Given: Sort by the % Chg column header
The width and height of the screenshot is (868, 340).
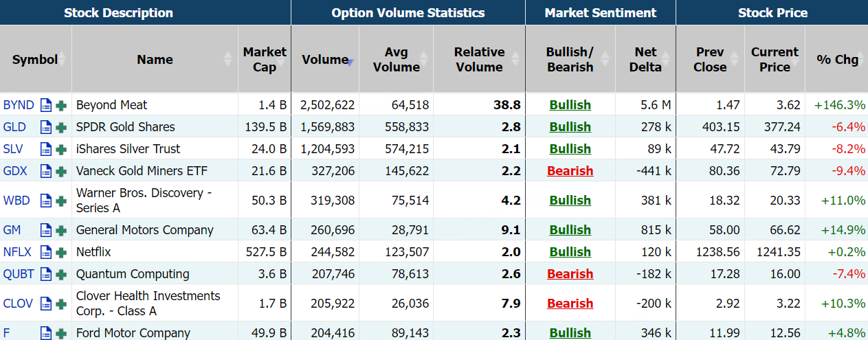Looking at the screenshot, I should click(837, 60).
